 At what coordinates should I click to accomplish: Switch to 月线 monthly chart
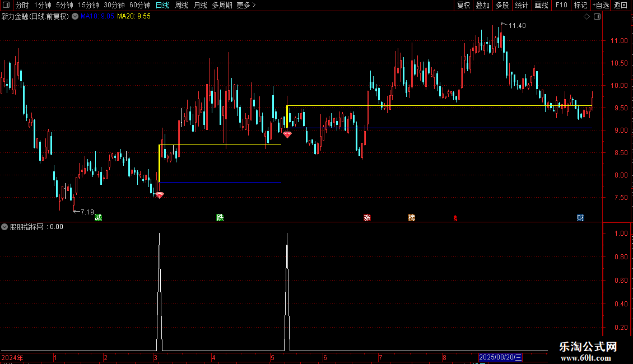tap(200, 5)
